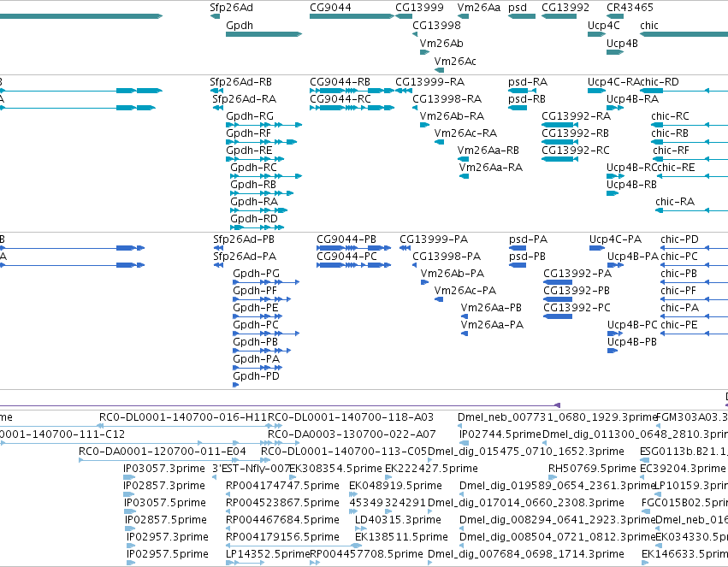Image resolution: width=728 pixels, height=567 pixels.
Task: Select EST EK138511.5prime
Action: [401, 537]
